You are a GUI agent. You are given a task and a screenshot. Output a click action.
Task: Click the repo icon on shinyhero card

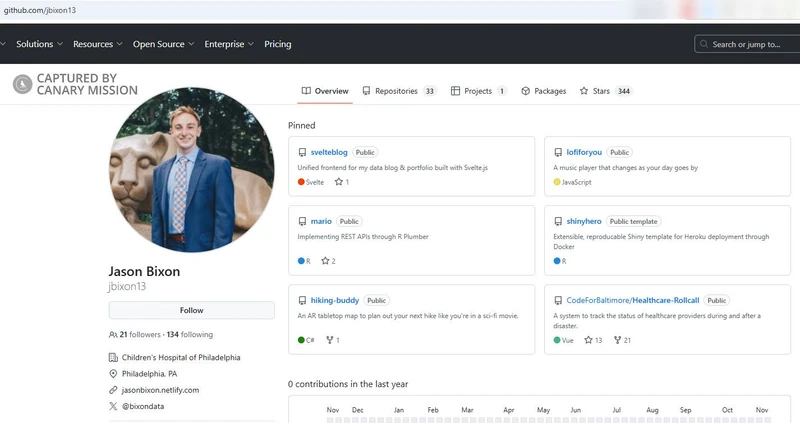(x=558, y=221)
